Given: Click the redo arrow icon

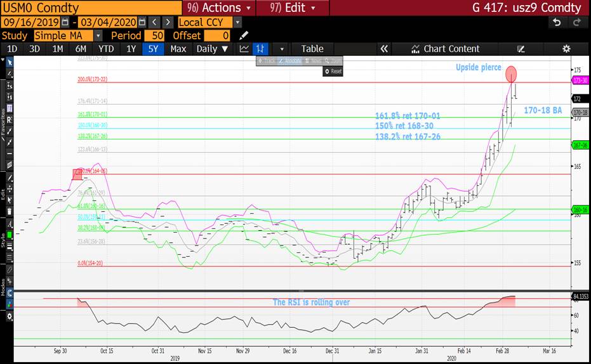Looking at the screenshot, I should pos(576,23).
